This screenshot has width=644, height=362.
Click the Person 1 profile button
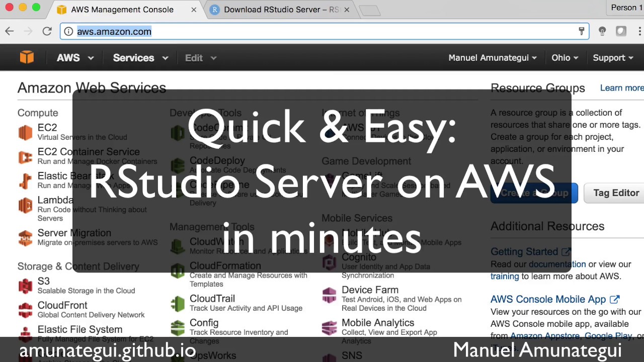pos(626,8)
